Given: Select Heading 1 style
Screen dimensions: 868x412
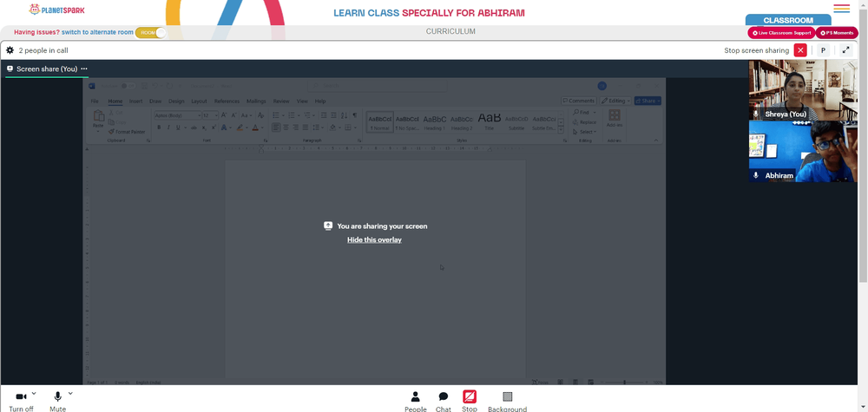Looking at the screenshot, I should click(x=435, y=122).
